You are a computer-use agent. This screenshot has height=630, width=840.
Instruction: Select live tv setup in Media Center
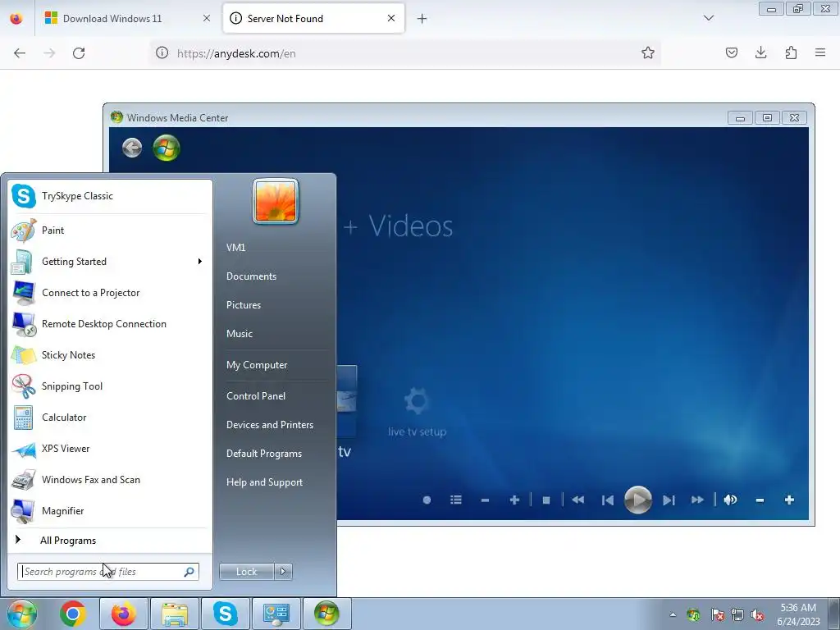pos(417,413)
